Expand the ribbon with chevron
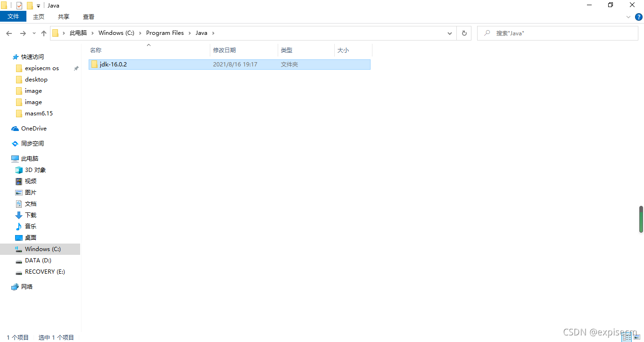 (x=628, y=17)
